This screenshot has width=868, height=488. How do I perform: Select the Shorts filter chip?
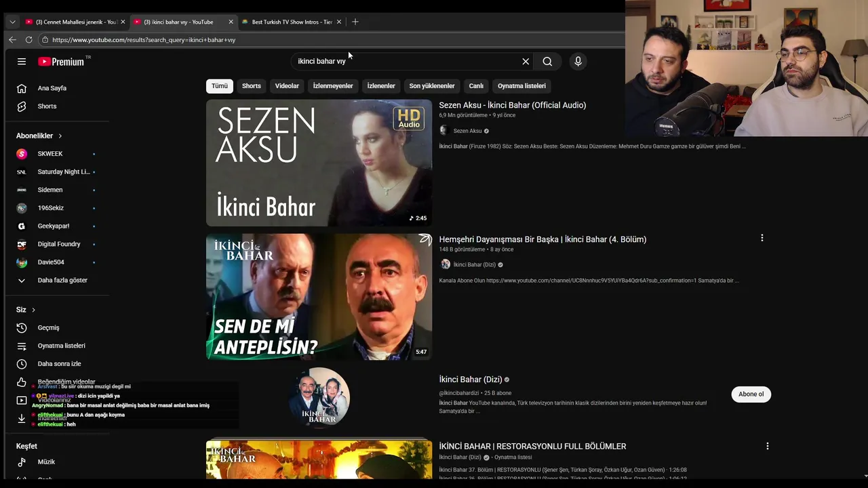[x=252, y=86]
